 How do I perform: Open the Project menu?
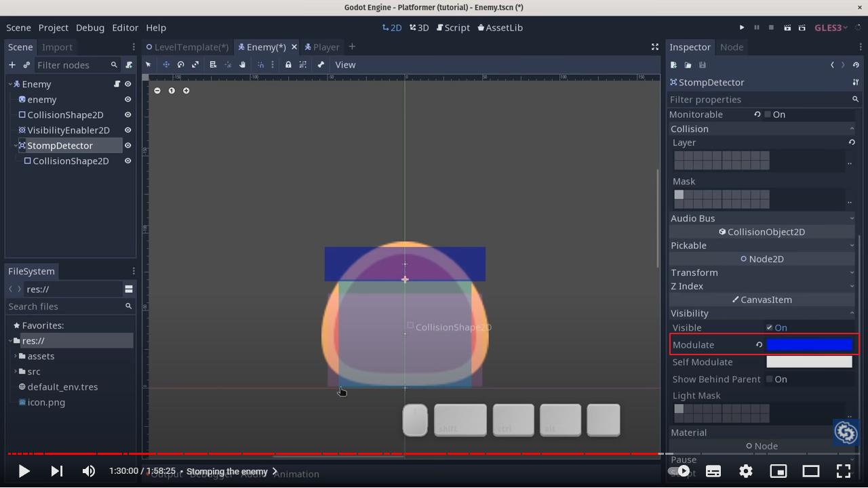point(54,28)
